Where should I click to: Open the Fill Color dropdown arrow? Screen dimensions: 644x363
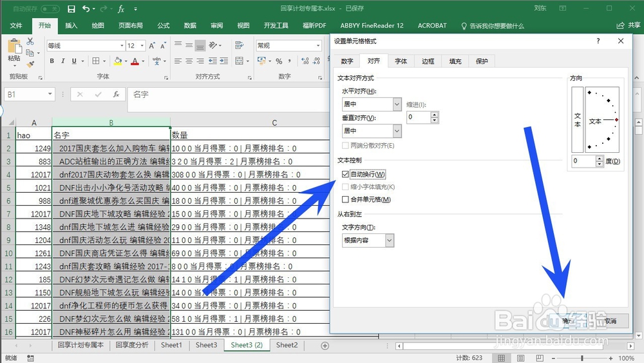pos(126,61)
